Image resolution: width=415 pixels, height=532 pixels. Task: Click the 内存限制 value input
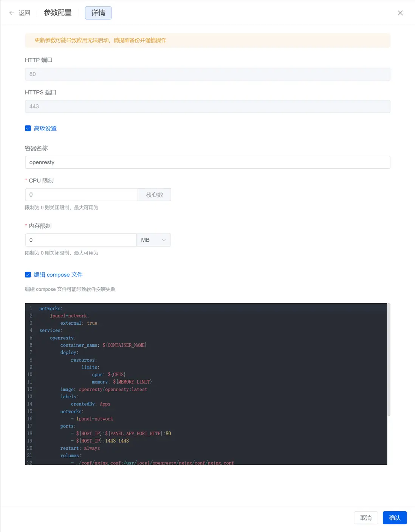coord(81,240)
